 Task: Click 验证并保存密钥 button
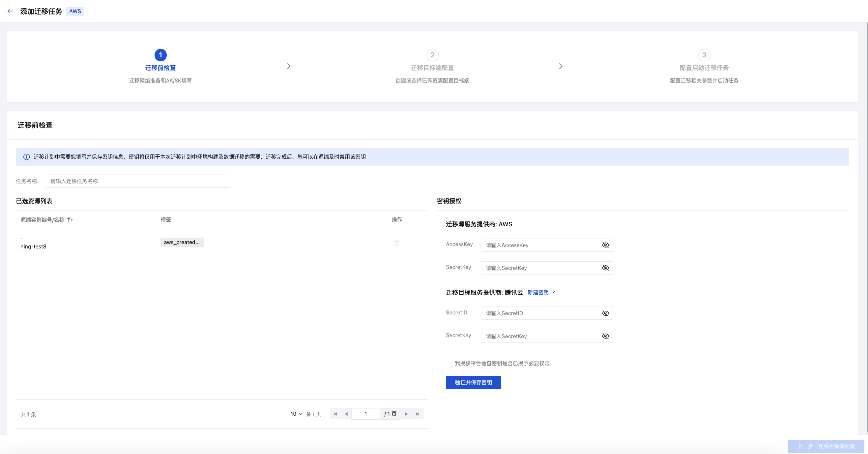point(473,382)
